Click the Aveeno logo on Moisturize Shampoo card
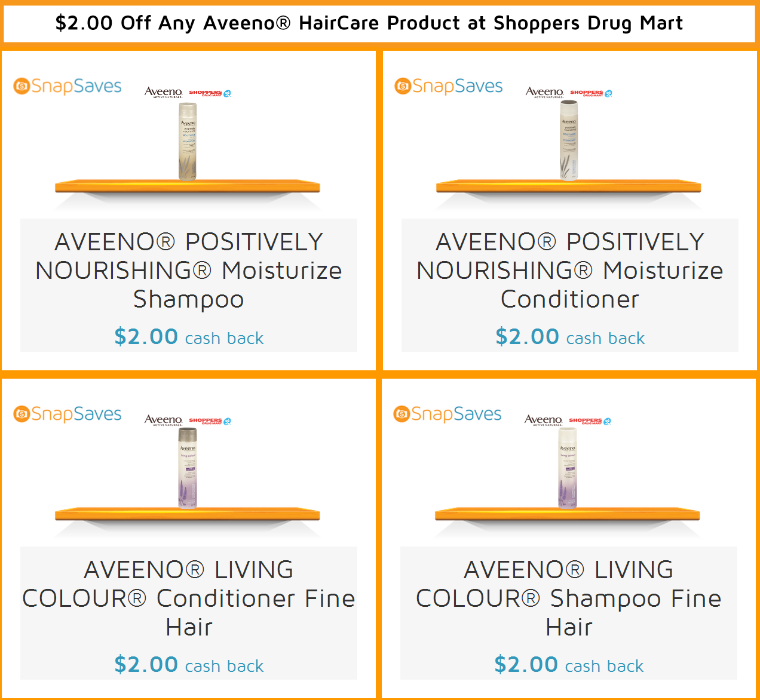Image resolution: width=760 pixels, height=700 pixels. point(163,92)
